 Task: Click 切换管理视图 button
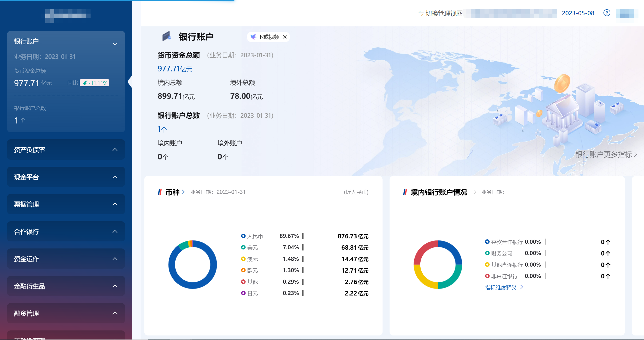point(440,13)
